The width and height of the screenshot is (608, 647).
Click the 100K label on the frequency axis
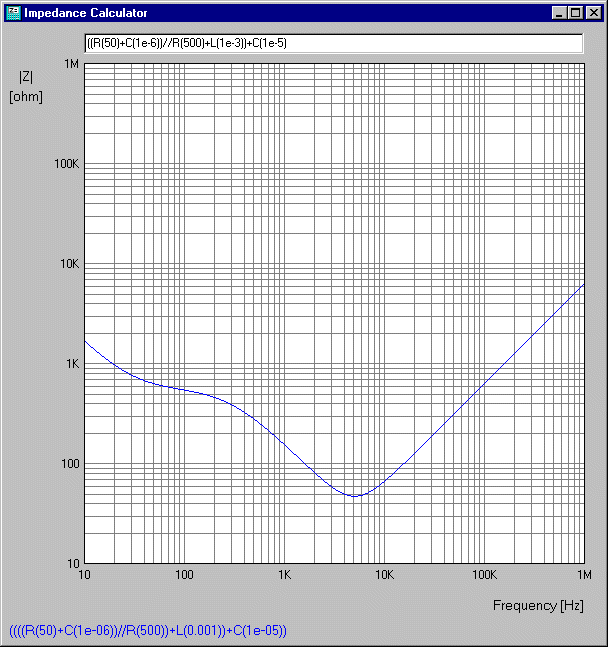484,576
